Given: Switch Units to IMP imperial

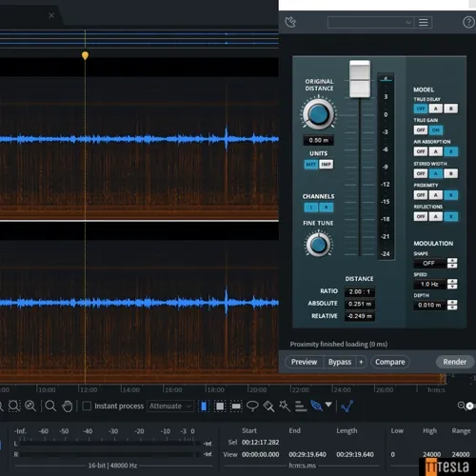Looking at the screenshot, I should (x=326, y=164).
